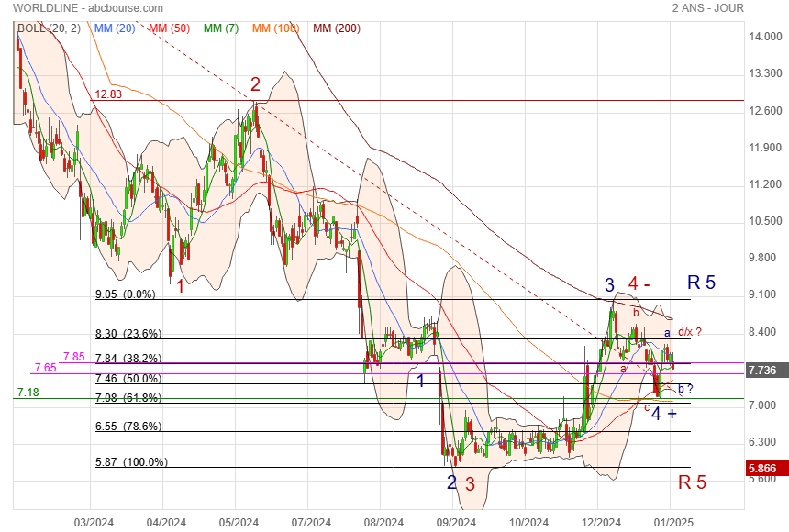Click the 7.08 (61.8%) Fibonacci label

click(128, 397)
